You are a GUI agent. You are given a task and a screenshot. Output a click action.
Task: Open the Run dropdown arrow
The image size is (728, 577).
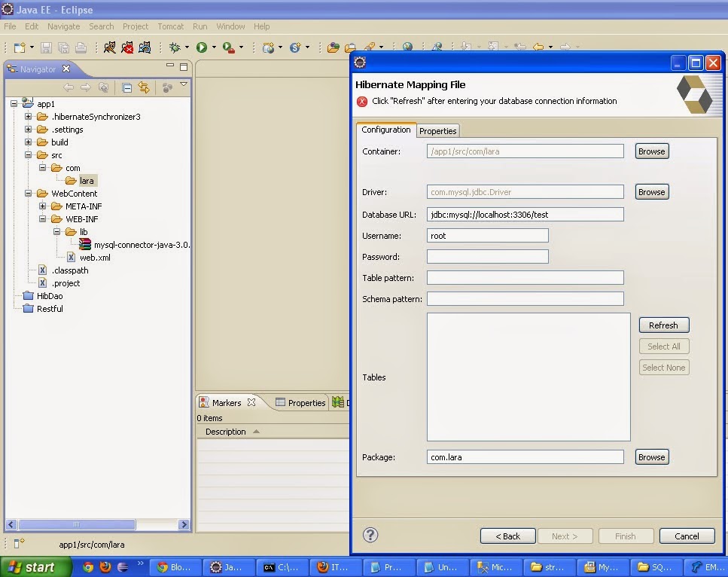click(214, 47)
